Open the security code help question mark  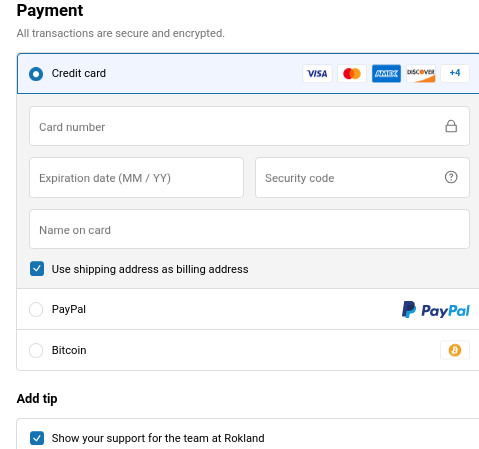(451, 177)
